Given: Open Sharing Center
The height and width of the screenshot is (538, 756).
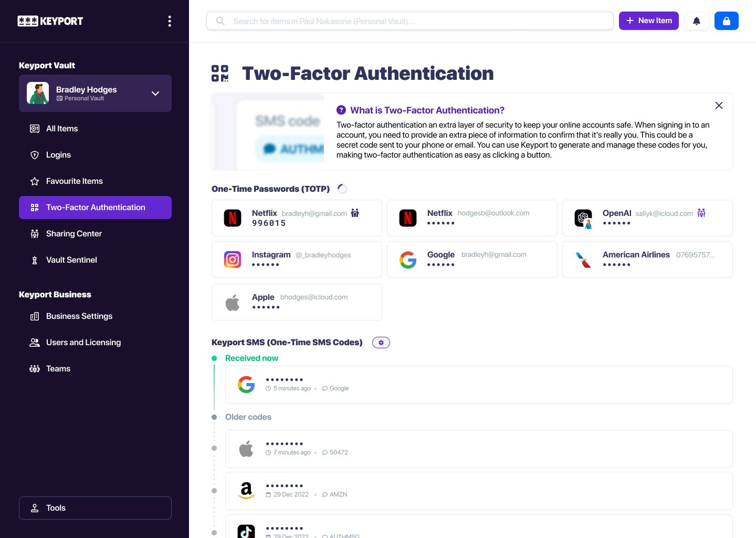Looking at the screenshot, I should click(x=95, y=234).
